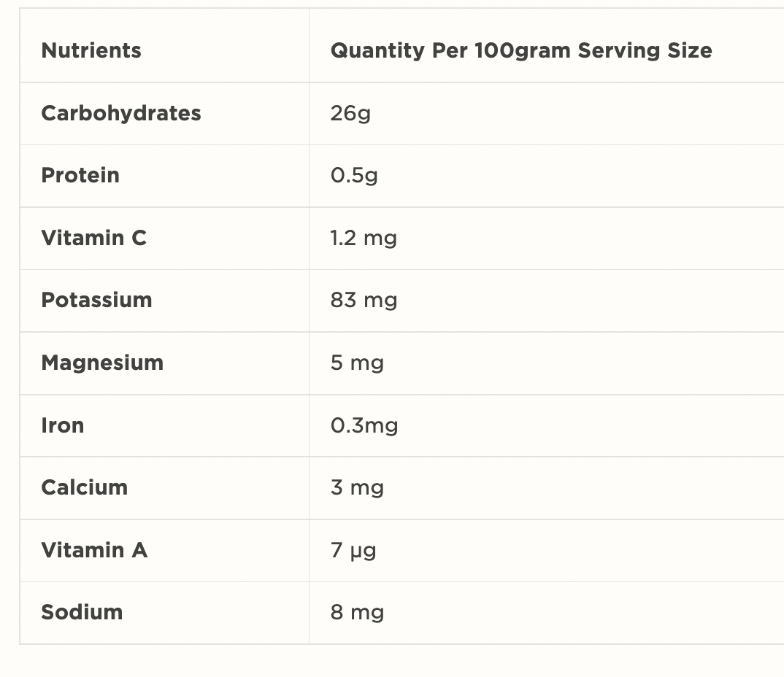Image resolution: width=784 pixels, height=677 pixels.
Task: Select the Vitamin A row label
Action: (94, 550)
